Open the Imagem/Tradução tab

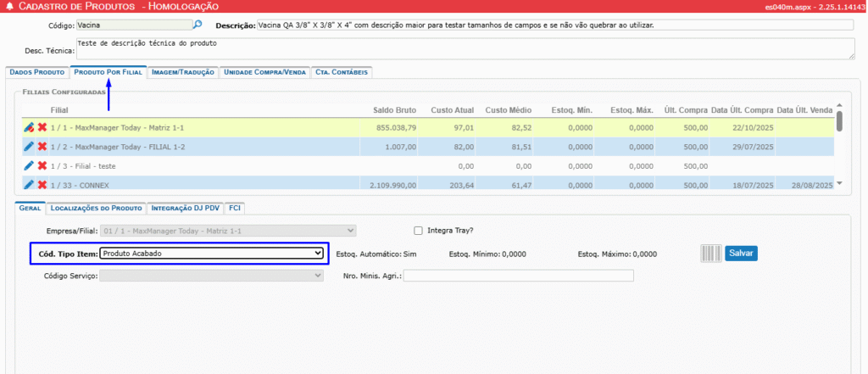[x=183, y=73]
